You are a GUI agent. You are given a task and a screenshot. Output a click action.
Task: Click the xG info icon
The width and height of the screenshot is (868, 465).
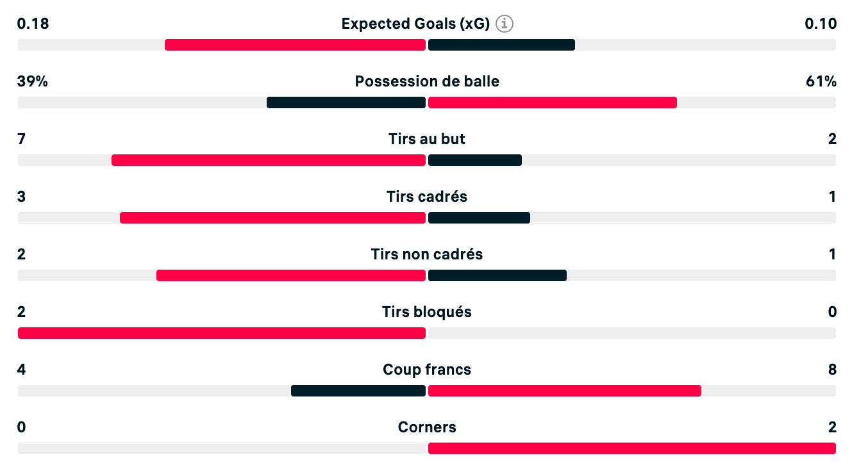(x=505, y=24)
